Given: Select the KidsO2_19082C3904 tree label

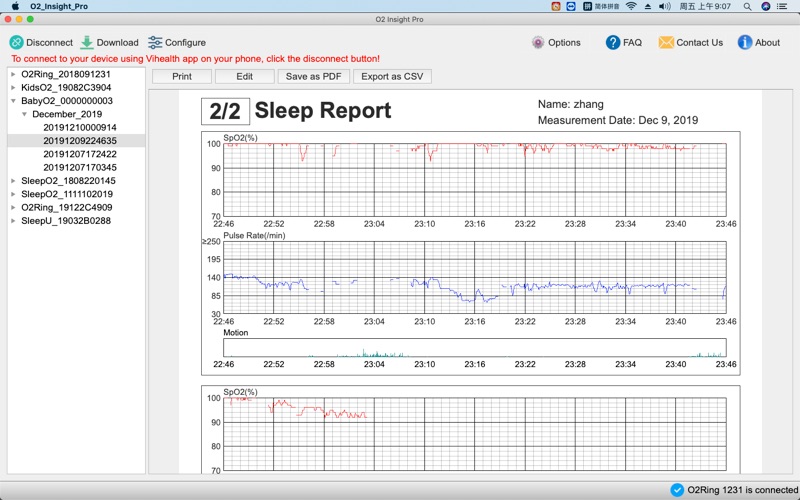Looking at the screenshot, I should pyautogui.click(x=66, y=87).
